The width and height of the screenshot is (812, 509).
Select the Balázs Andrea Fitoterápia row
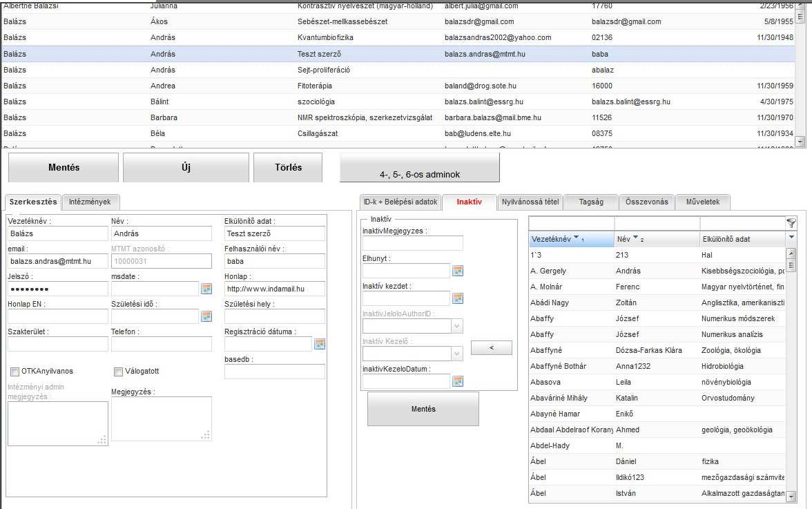coord(398,86)
